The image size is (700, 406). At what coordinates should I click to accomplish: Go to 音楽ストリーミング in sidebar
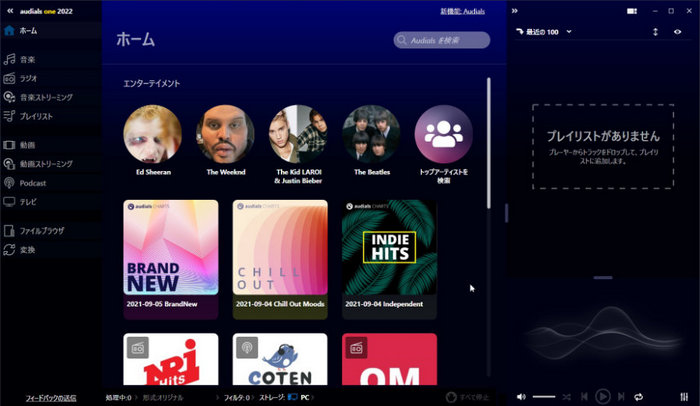[x=50, y=97]
